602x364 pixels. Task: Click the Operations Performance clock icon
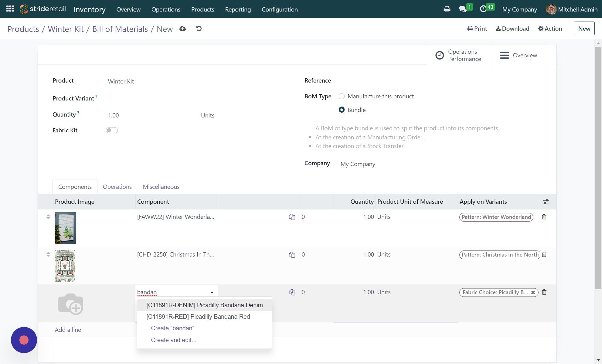point(440,55)
